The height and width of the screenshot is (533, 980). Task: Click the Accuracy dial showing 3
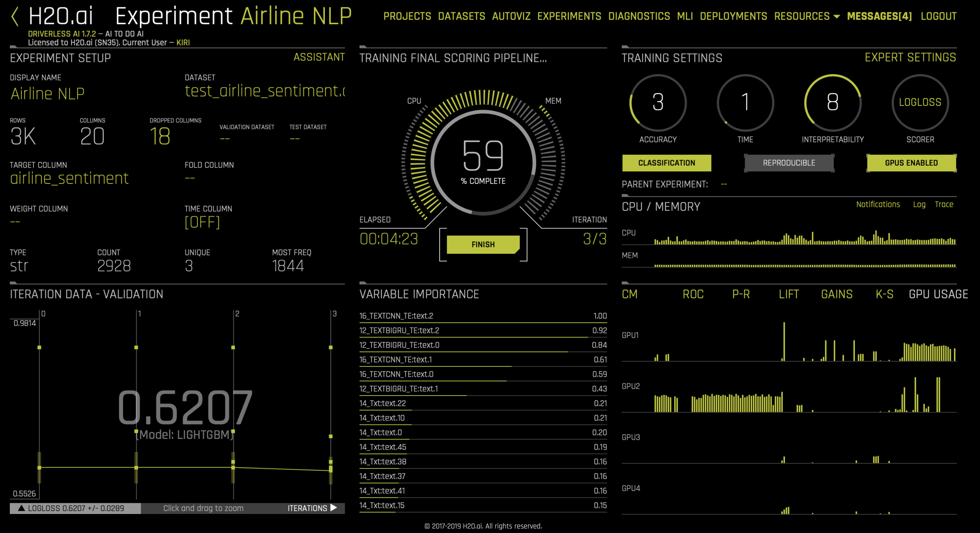point(658,102)
